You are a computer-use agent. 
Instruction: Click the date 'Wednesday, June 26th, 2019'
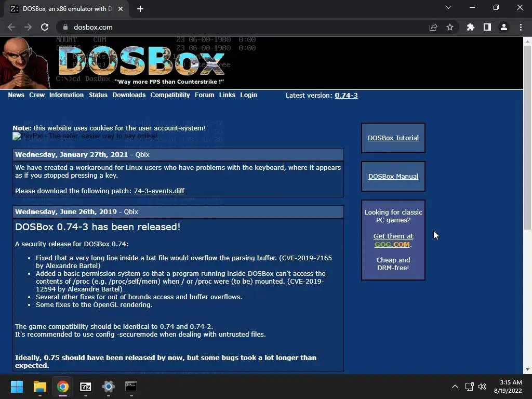(x=66, y=212)
